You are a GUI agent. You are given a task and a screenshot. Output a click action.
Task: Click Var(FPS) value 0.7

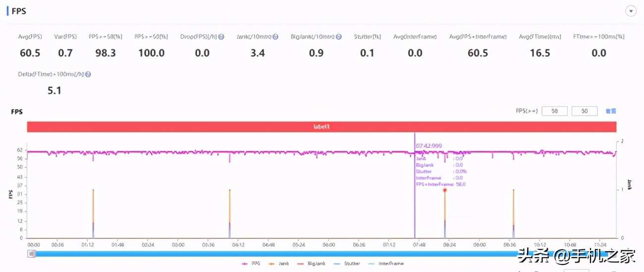coord(65,53)
